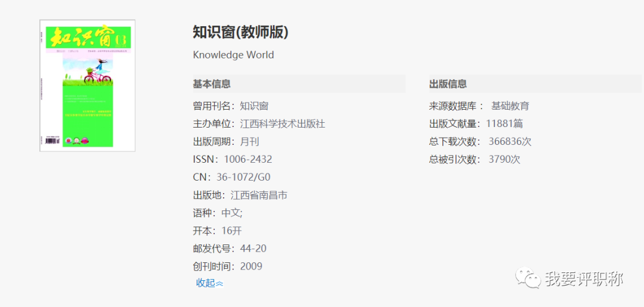Viewport: 644px width, 307px height.
Task: Select the format row 开本：16开
Action: click(217, 231)
